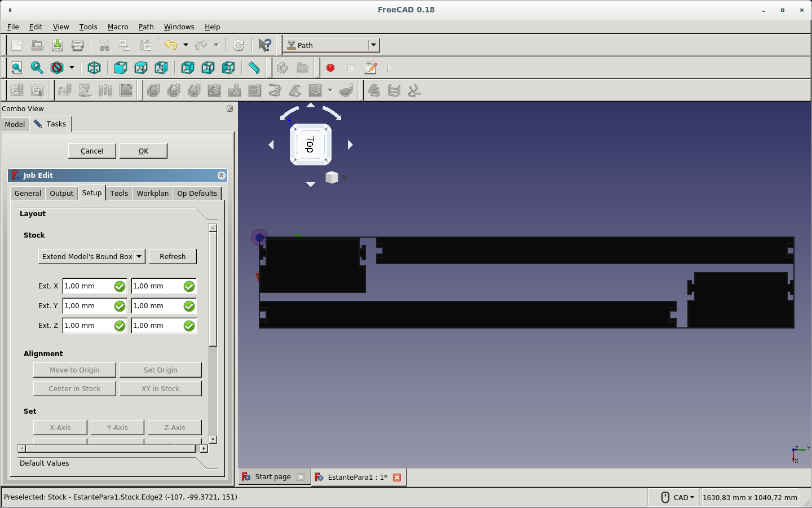
Task: Click the first Ext. X input field
Action: (95, 286)
